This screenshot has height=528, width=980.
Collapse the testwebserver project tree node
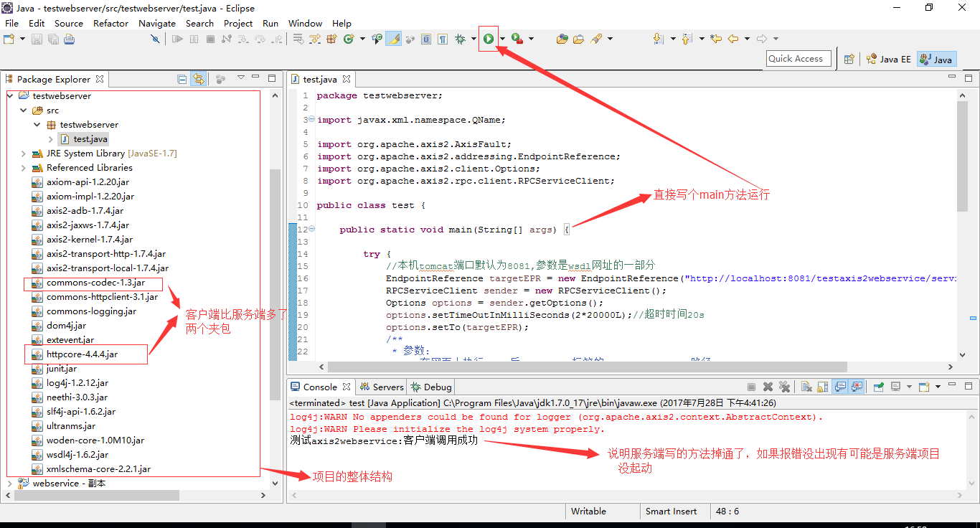(10, 96)
